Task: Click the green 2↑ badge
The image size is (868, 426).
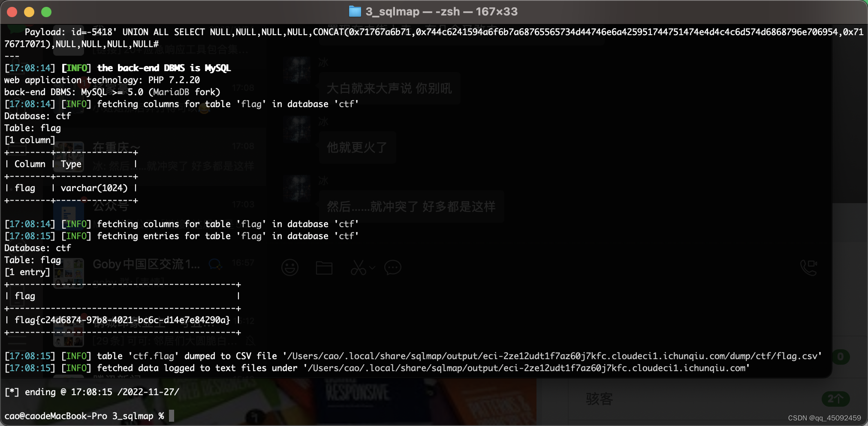Action: pos(836,399)
